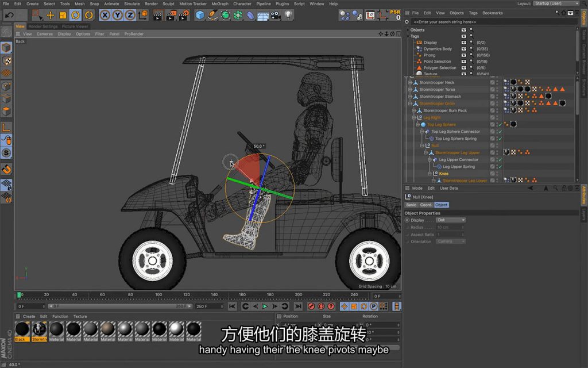Open the MoGraph menu
The height and width of the screenshot is (368, 588).
click(220, 4)
